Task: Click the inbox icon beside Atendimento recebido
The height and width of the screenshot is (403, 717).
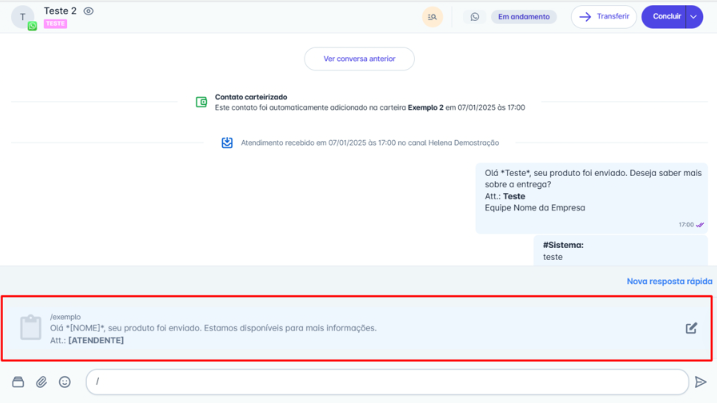Action: tap(227, 143)
